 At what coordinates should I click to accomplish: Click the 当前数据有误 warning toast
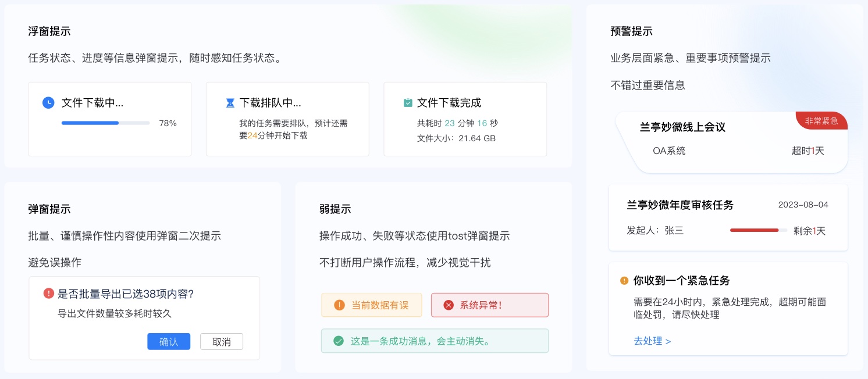(x=372, y=305)
